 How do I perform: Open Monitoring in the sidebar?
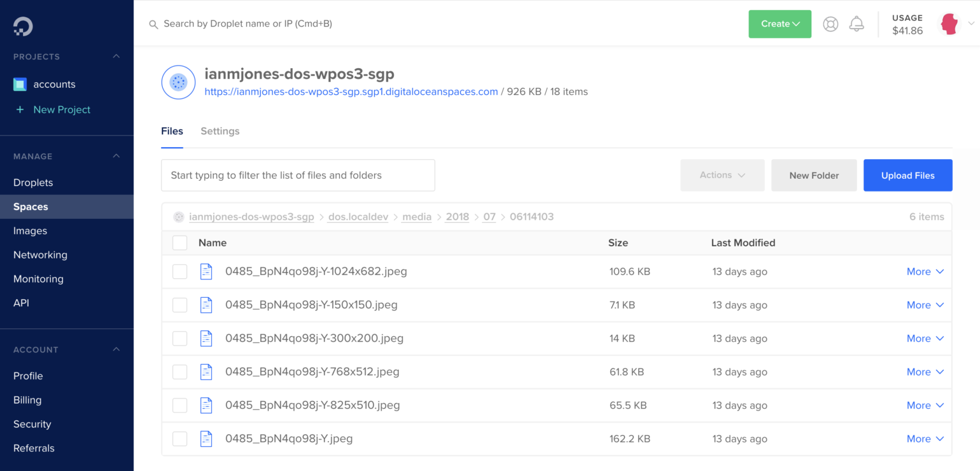pos(38,279)
